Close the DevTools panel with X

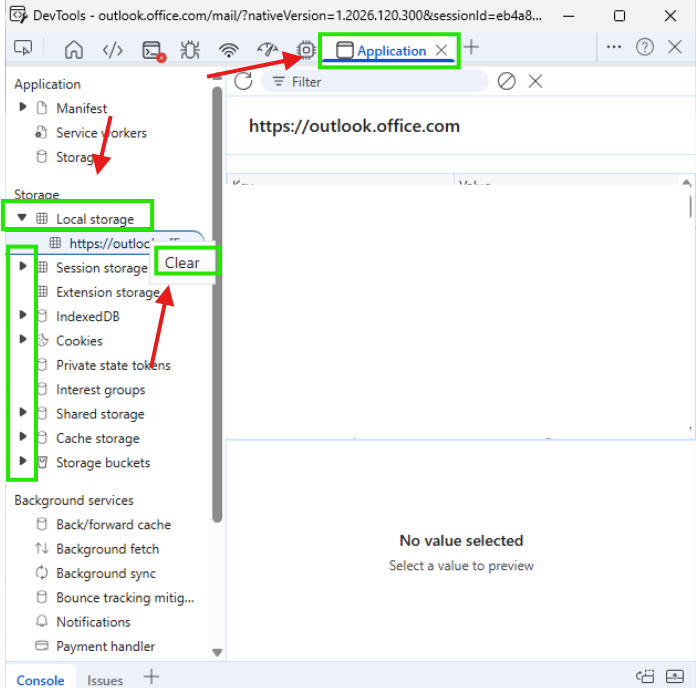(x=675, y=47)
